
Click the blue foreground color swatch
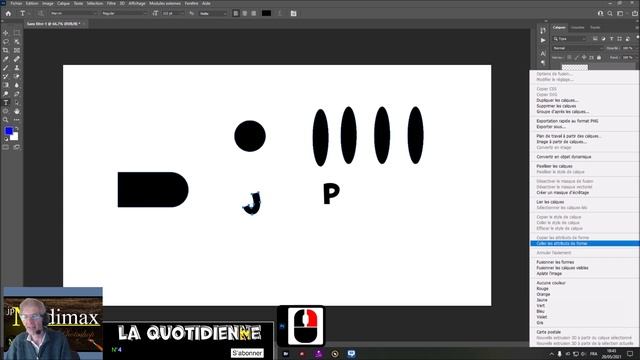pos(8,130)
